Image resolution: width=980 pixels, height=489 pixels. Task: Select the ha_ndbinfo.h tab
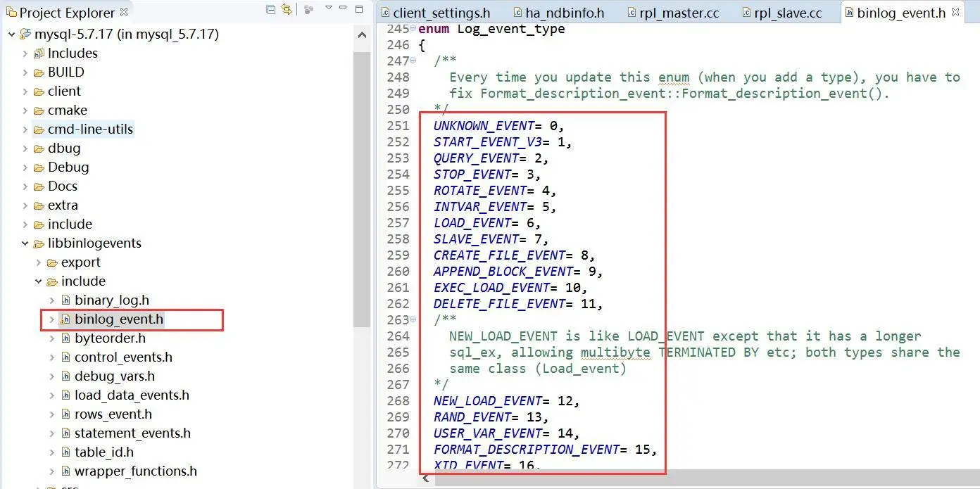click(565, 13)
